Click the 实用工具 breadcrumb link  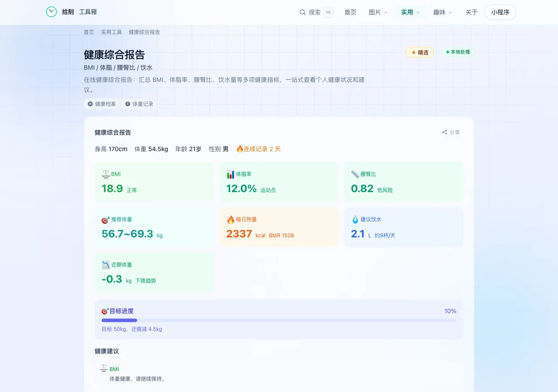(112, 32)
